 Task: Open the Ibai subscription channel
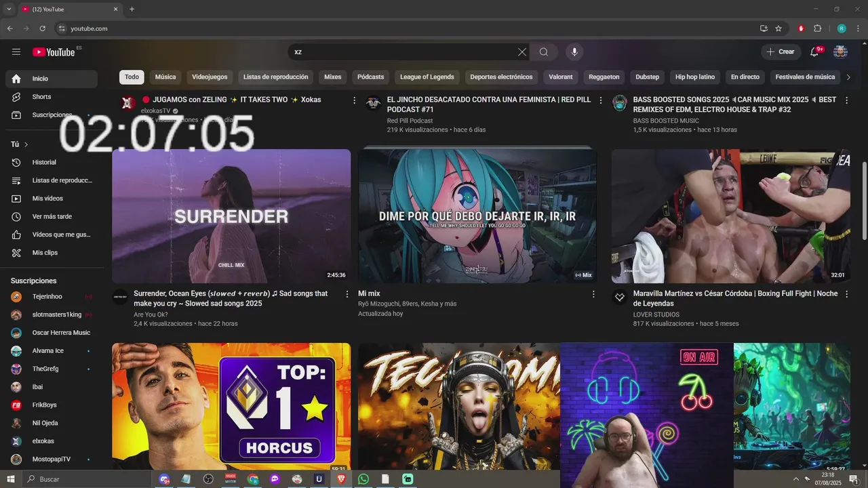pyautogui.click(x=51, y=387)
